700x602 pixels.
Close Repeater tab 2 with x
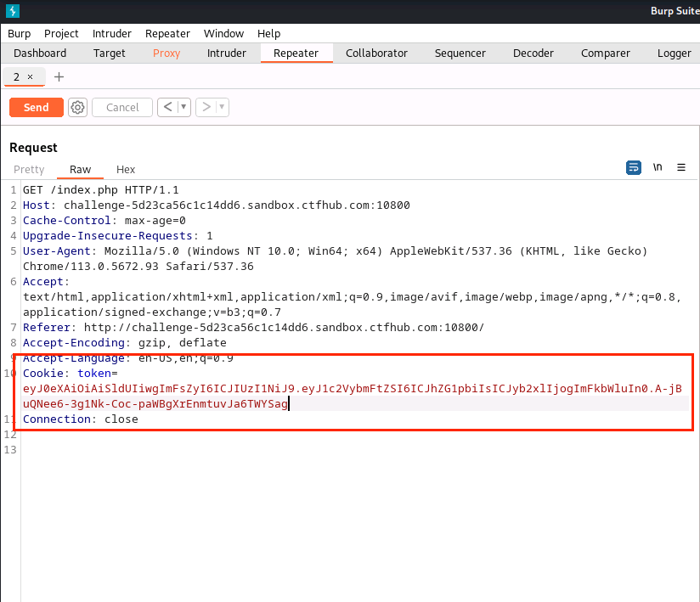31,76
